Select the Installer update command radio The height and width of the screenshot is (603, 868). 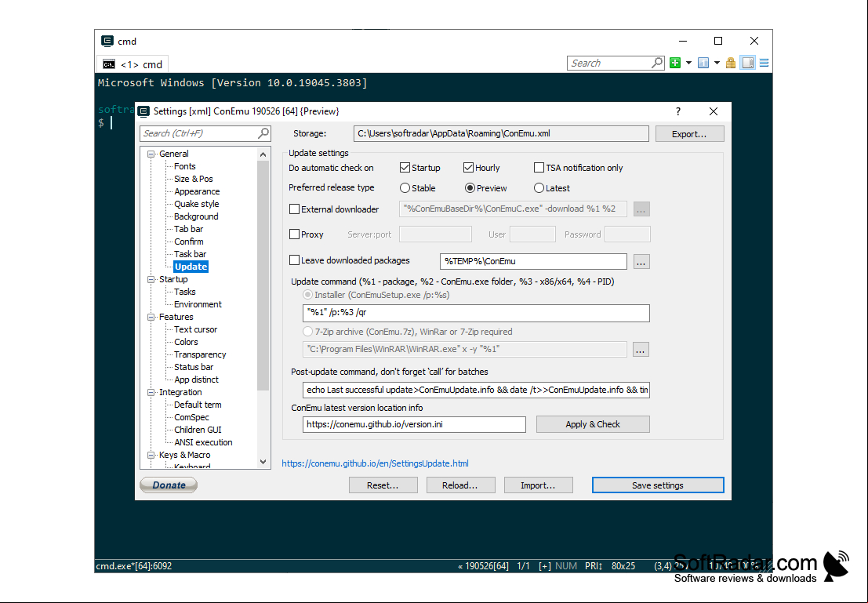[308, 295]
